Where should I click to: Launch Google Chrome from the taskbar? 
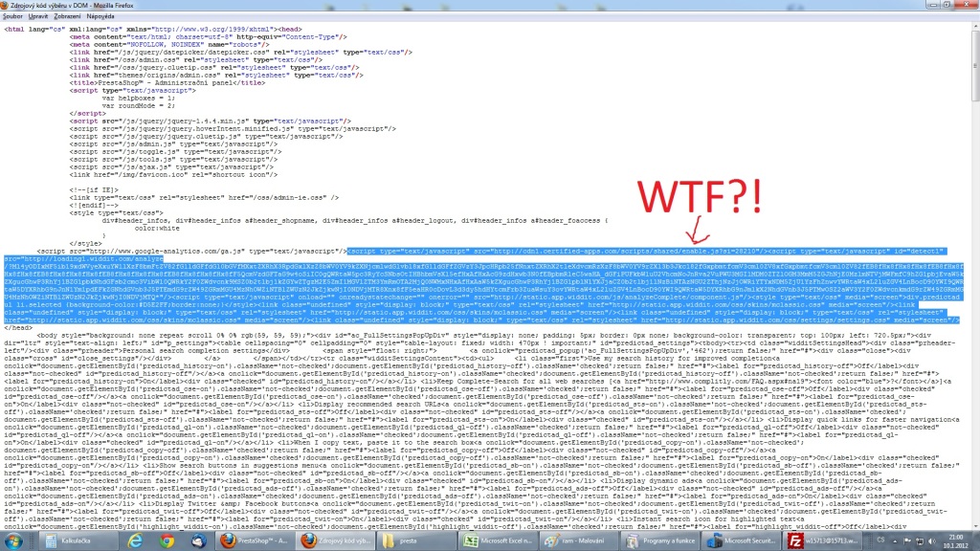pos(167,541)
